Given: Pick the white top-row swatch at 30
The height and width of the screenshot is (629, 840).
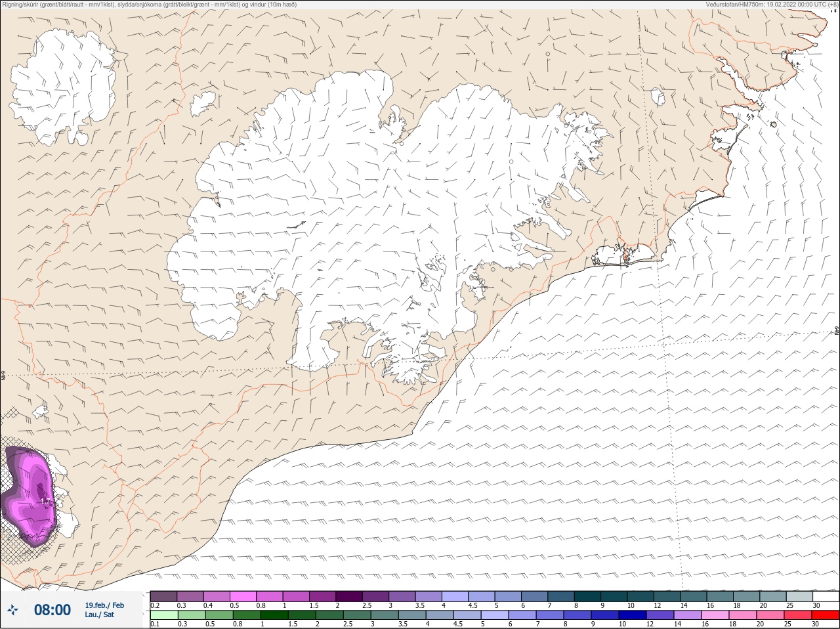Looking at the screenshot, I should coord(826,596).
